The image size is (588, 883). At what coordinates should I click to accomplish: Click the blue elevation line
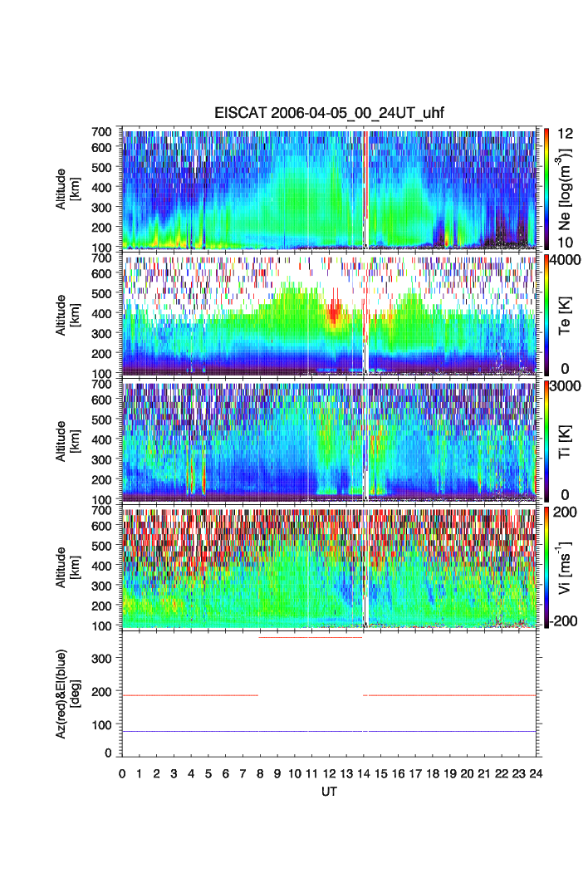coord(331,732)
